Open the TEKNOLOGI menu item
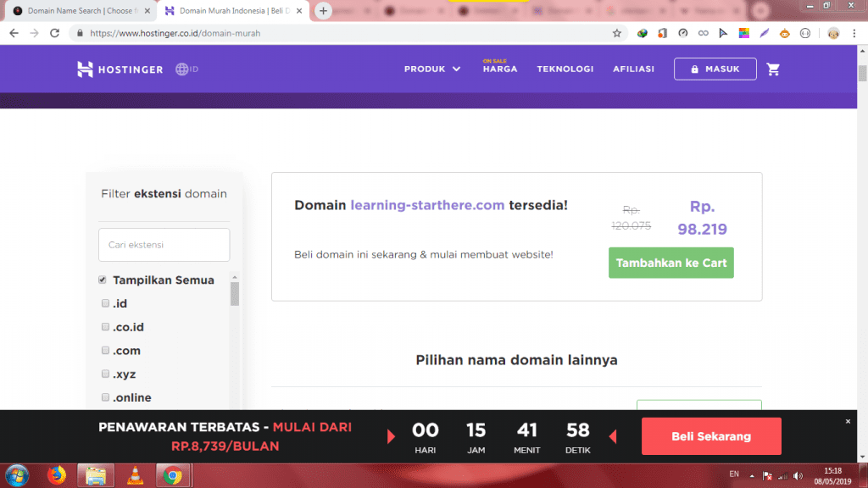The height and width of the screenshot is (488, 868). coord(565,69)
